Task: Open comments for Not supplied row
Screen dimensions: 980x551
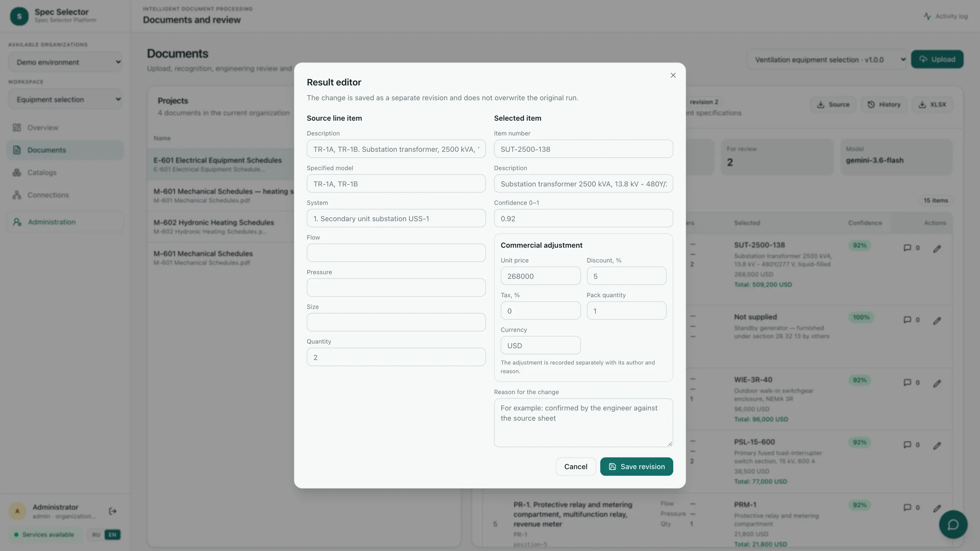Action: [x=911, y=320]
